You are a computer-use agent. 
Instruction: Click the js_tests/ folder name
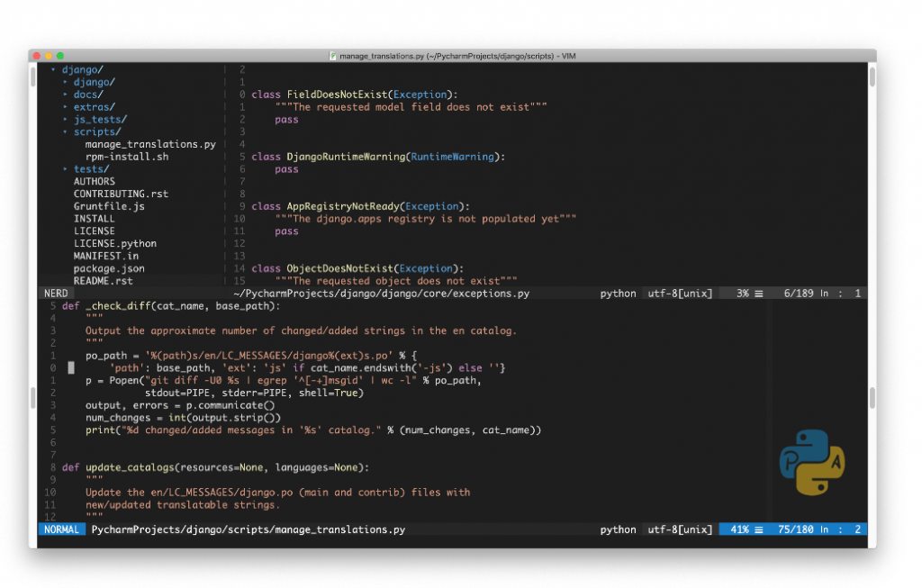100,120
